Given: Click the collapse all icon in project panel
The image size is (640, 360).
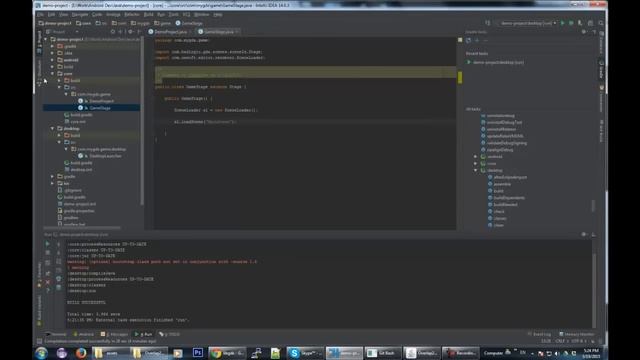Looking at the screenshot, I should coord(120,32).
